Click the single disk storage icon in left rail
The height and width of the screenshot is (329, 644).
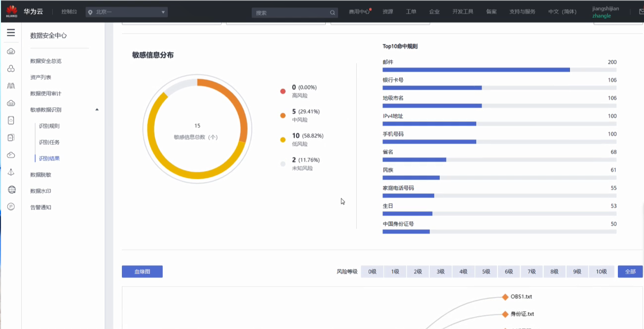[11, 120]
